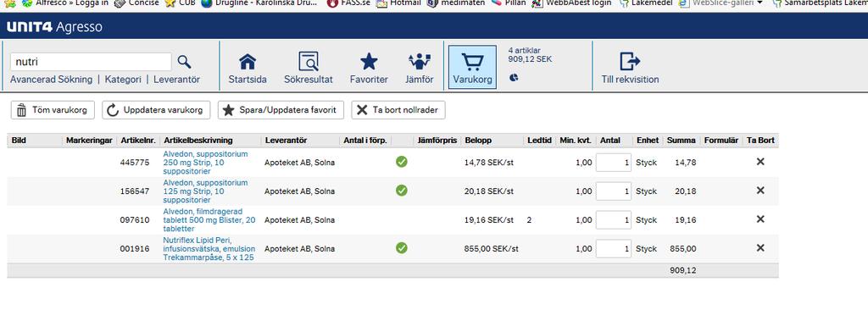Go to Startsida home icon
The height and width of the screenshot is (332, 868).
248,68
